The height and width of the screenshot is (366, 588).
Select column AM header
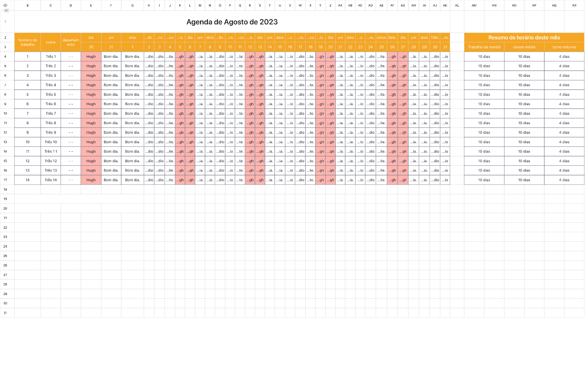click(x=474, y=5)
